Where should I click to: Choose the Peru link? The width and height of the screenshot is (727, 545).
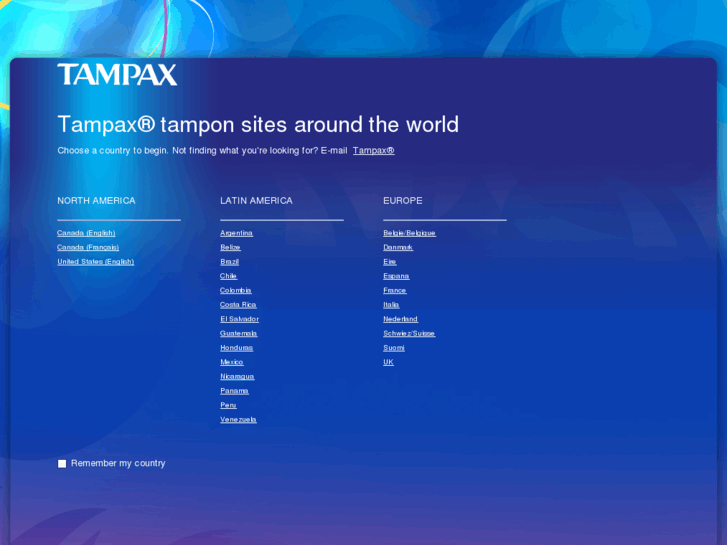point(229,405)
